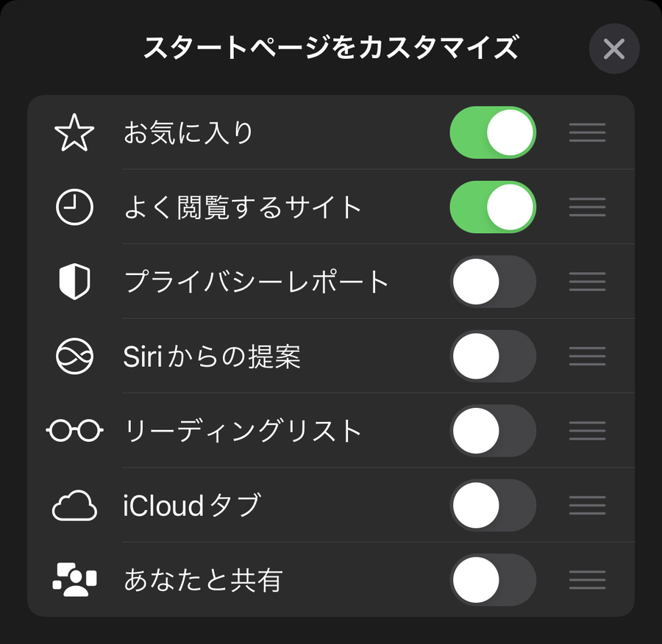
Task: Turn on Siriからの提案 switch
Action: click(x=492, y=357)
